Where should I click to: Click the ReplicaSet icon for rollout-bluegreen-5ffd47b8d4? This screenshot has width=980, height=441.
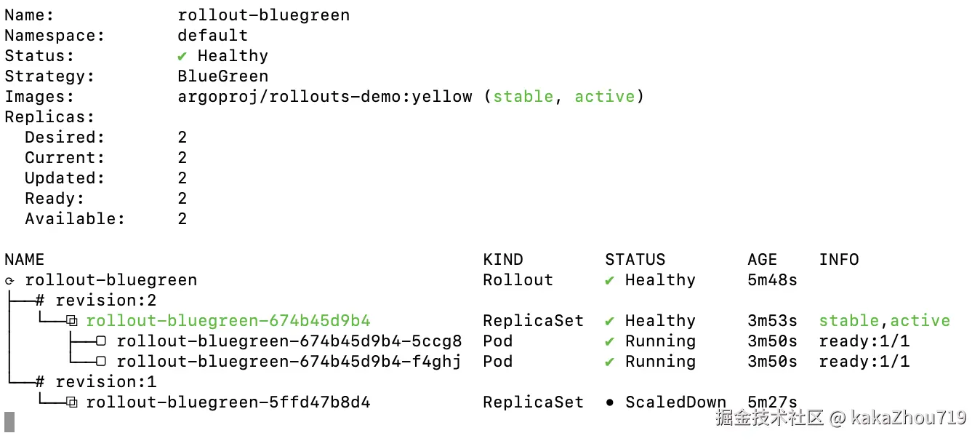point(71,402)
